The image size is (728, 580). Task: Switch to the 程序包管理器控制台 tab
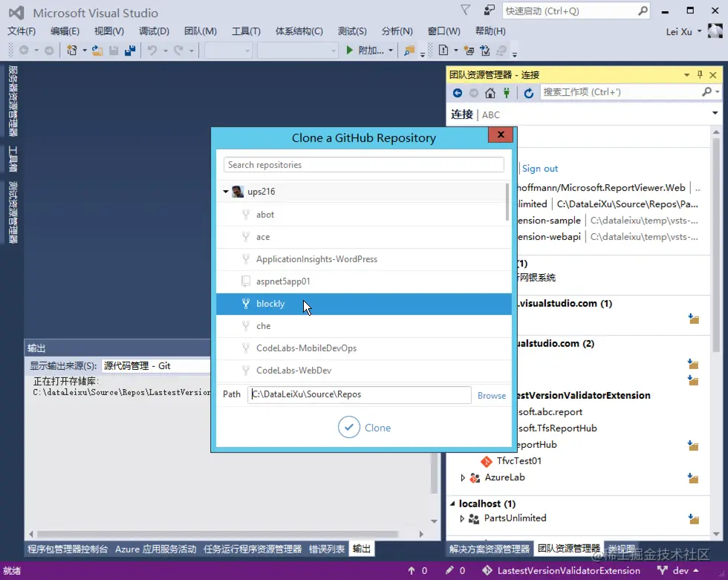68,550
